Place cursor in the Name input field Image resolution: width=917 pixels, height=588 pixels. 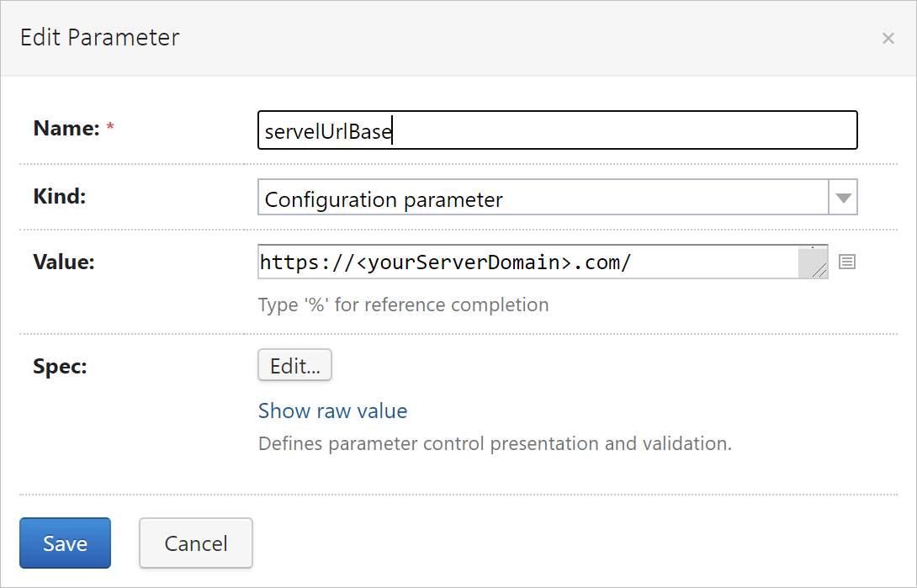point(555,130)
